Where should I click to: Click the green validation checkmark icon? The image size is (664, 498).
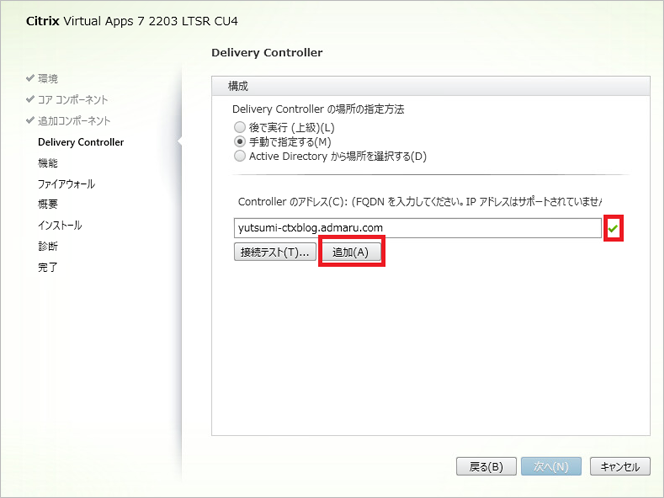tap(613, 229)
